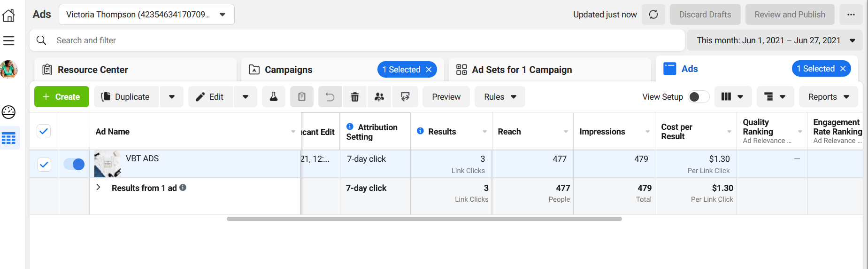Image resolution: width=868 pixels, height=269 pixels.
Task: Toggle the VBT ADS on/off switch
Action: (x=74, y=164)
